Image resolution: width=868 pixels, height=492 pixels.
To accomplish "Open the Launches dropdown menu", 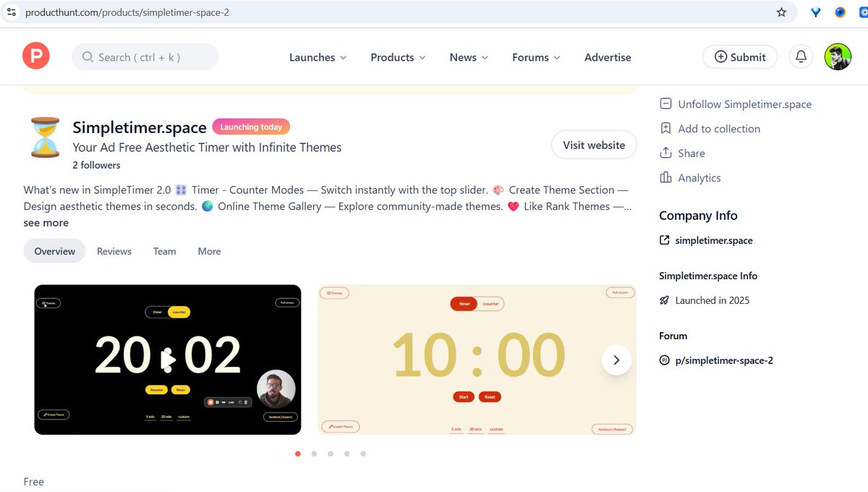I will tap(318, 57).
